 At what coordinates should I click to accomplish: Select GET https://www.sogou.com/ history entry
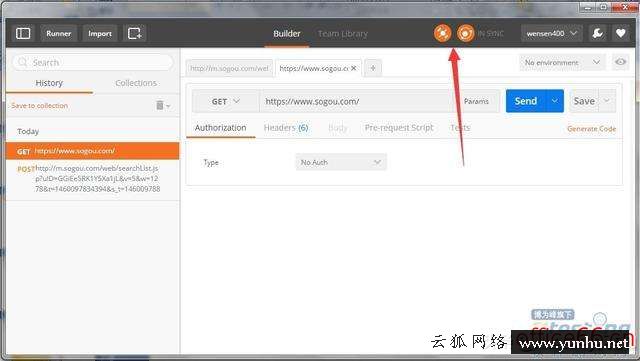[93, 151]
